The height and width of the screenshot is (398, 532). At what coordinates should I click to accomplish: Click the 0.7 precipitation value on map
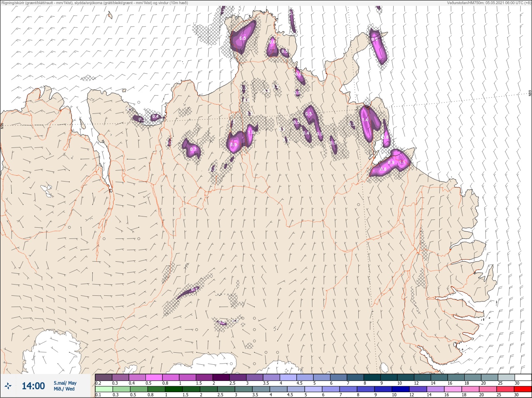point(193,149)
